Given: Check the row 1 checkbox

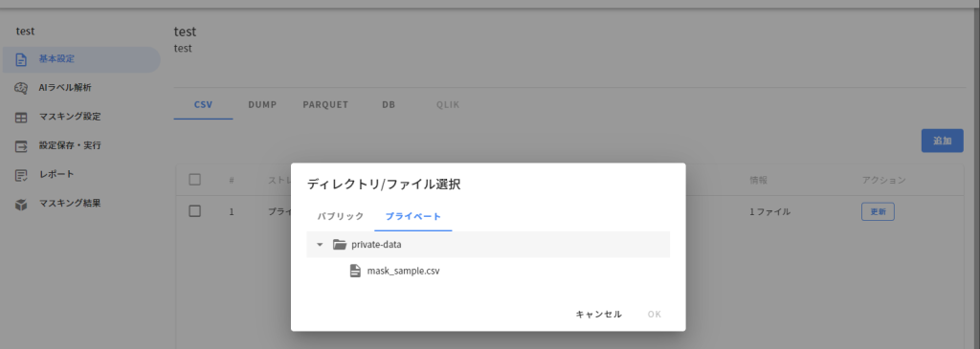Looking at the screenshot, I should pos(195,211).
